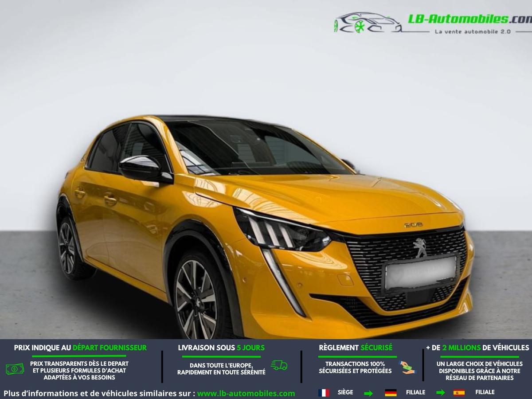Click the green arrow before the Spanish flag
The width and height of the screenshot is (532, 399).
tap(440, 393)
